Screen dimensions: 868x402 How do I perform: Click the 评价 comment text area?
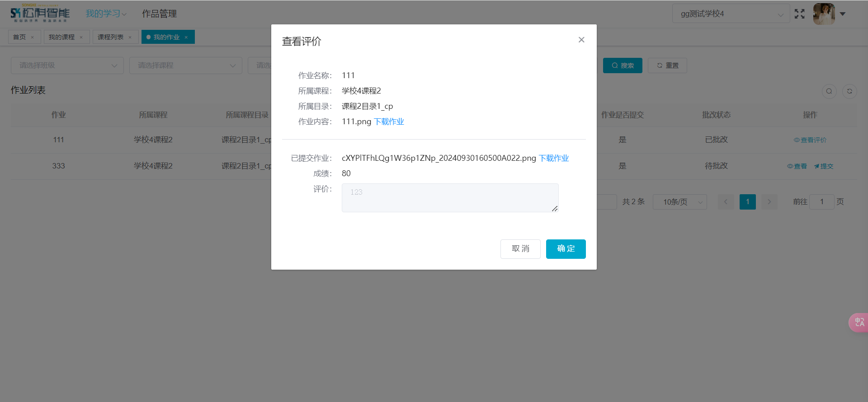click(450, 198)
